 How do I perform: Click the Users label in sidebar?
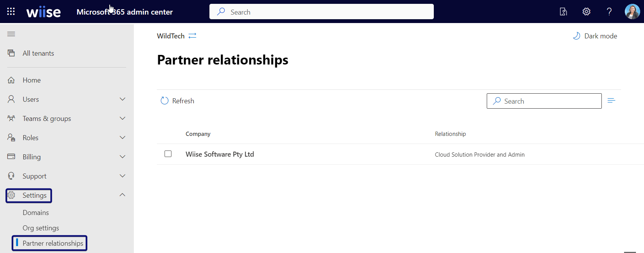coord(31,99)
